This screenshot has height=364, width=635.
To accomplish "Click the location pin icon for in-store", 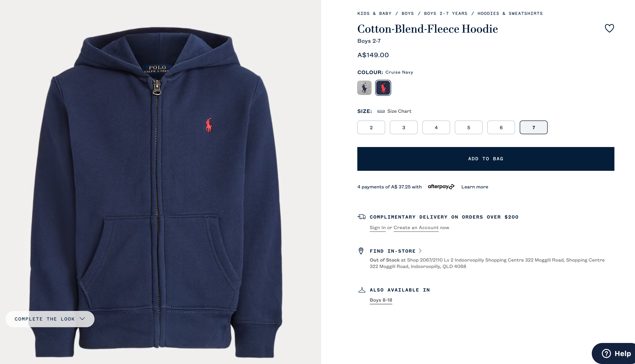I will [x=361, y=251].
